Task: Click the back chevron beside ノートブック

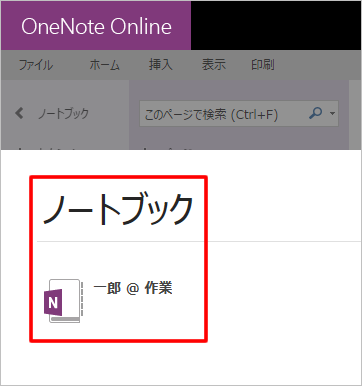Action: tap(19, 113)
